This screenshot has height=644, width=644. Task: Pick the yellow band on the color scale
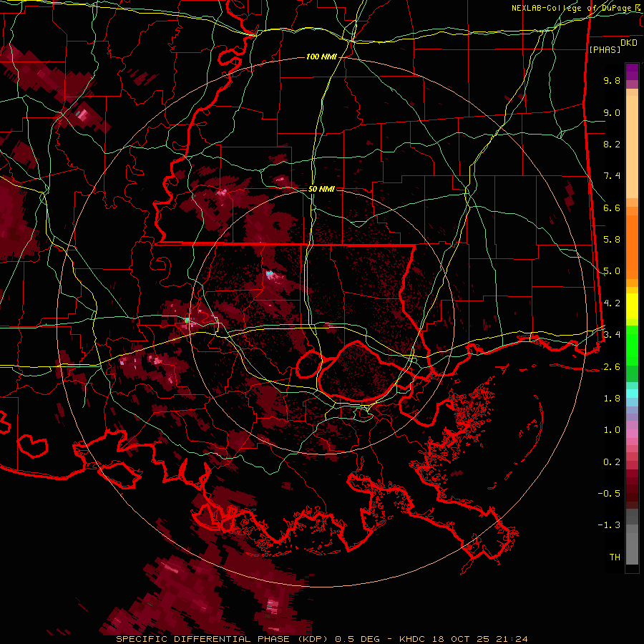(632, 306)
